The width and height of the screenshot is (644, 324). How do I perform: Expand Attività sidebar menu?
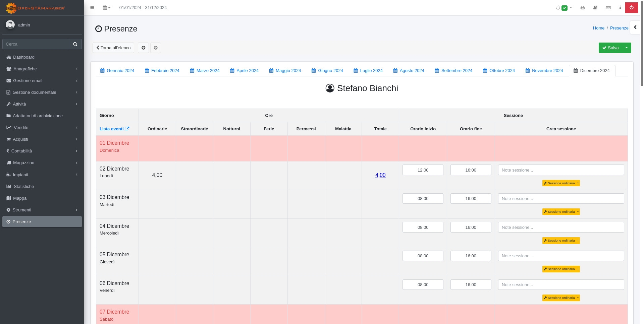point(42,104)
